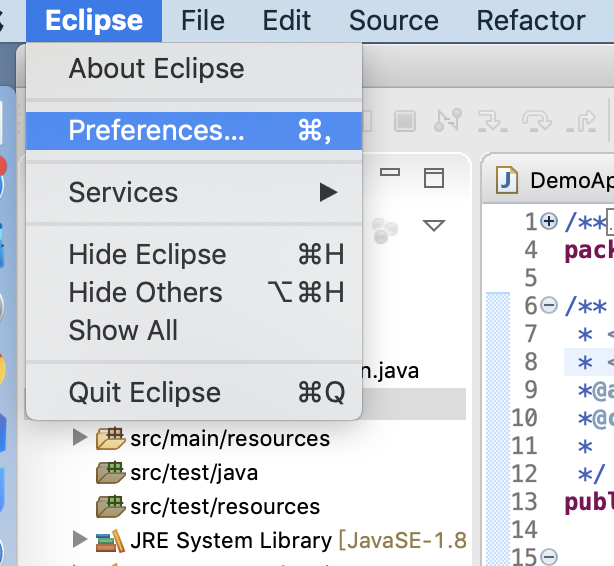614x566 pixels.
Task: Expand the folded comment at line 1
Action: (x=549, y=221)
